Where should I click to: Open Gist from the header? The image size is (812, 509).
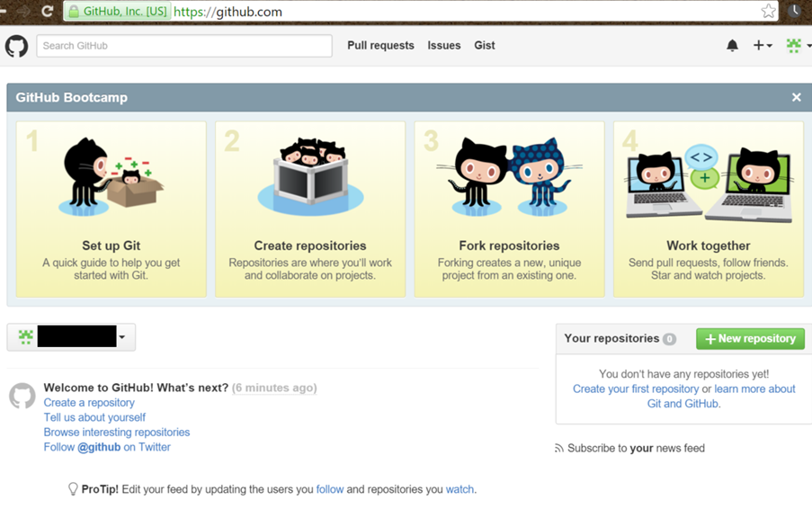[485, 46]
